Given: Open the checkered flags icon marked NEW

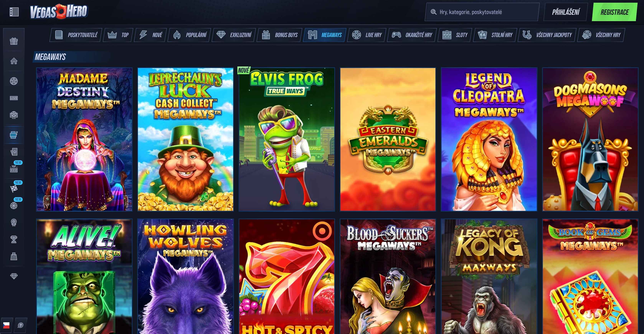Looking at the screenshot, I should coord(14,188).
